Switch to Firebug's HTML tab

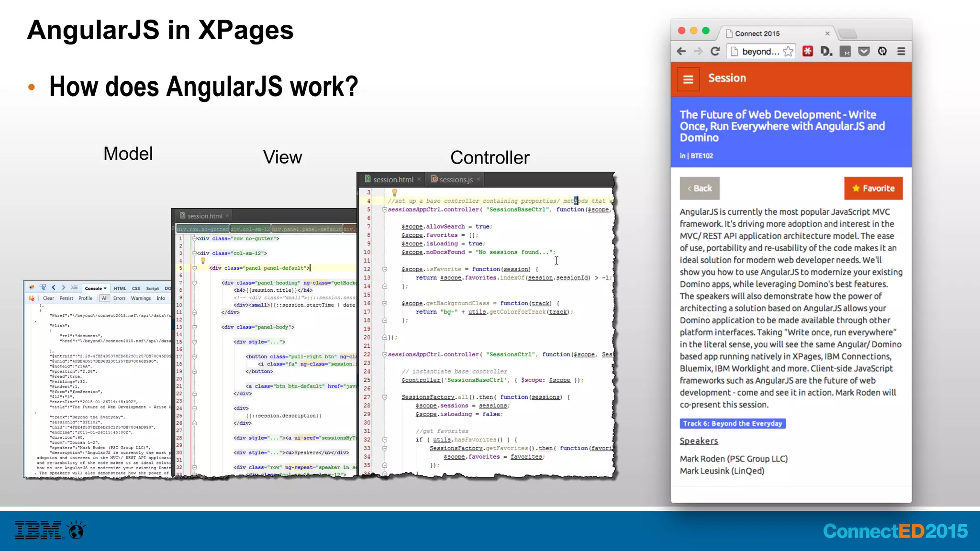click(120, 288)
